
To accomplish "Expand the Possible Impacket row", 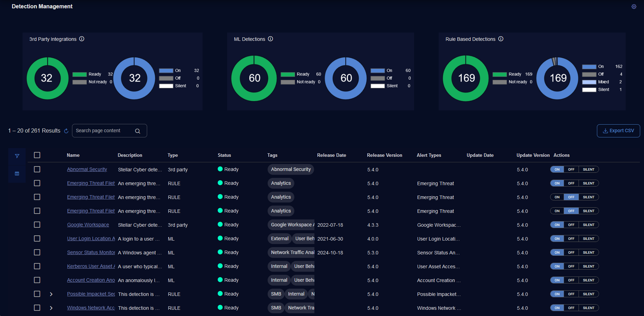I will (x=51, y=294).
